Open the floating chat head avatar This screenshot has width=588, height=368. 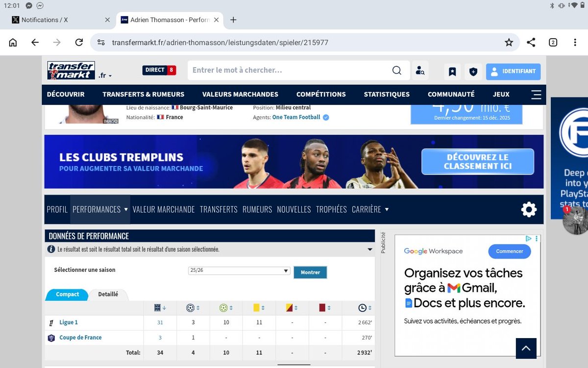tap(575, 220)
